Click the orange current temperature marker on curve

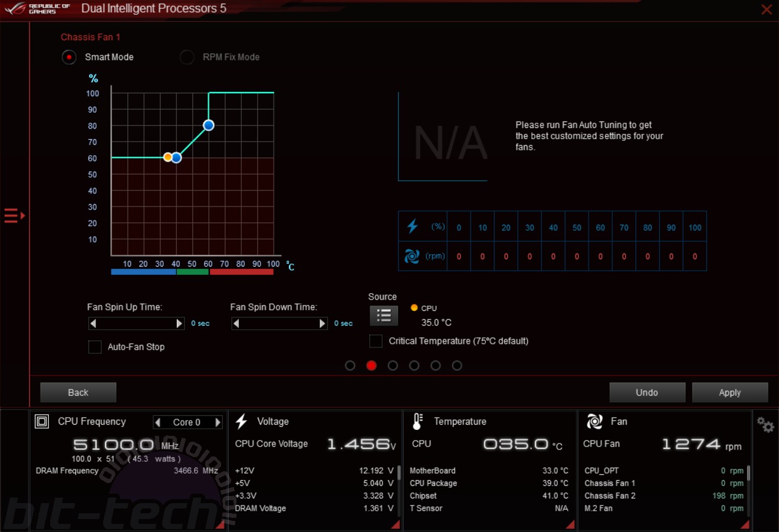[168, 157]
